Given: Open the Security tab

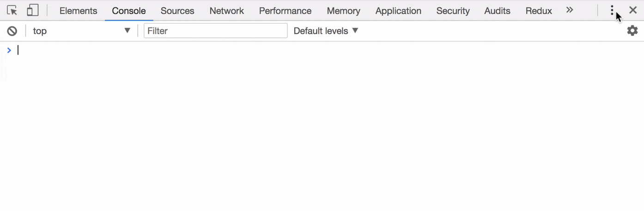Looking at the screenshot, I should (453, 11).
